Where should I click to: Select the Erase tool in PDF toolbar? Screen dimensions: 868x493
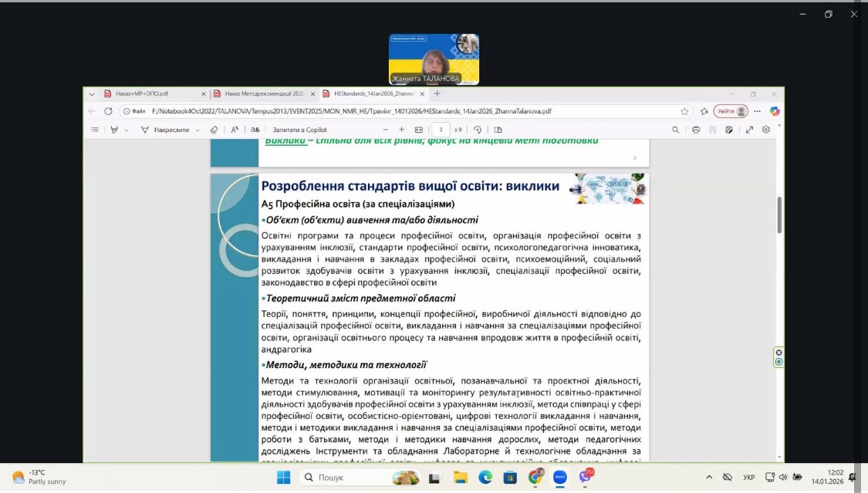(214, 130)
